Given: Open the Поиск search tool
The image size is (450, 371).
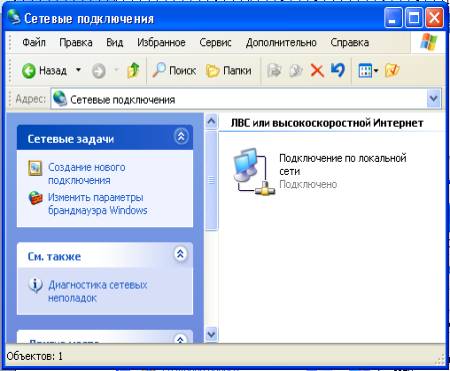Looking at the screenshot, I should [x=174, y=70].
